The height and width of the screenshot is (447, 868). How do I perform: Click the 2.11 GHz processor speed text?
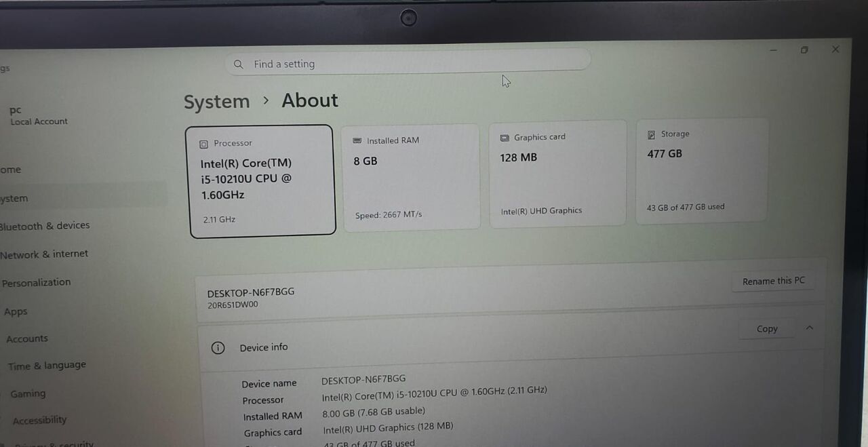219,220
